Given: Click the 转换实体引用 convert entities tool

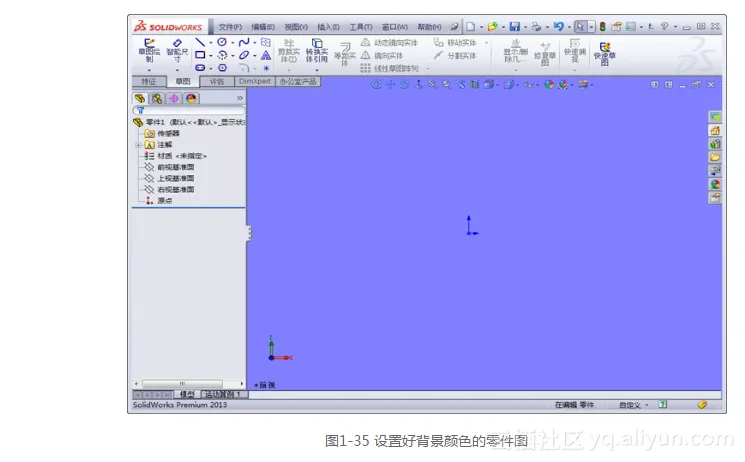Looking at the screenshot, I should pyautogui.click(x=316, y=51).
